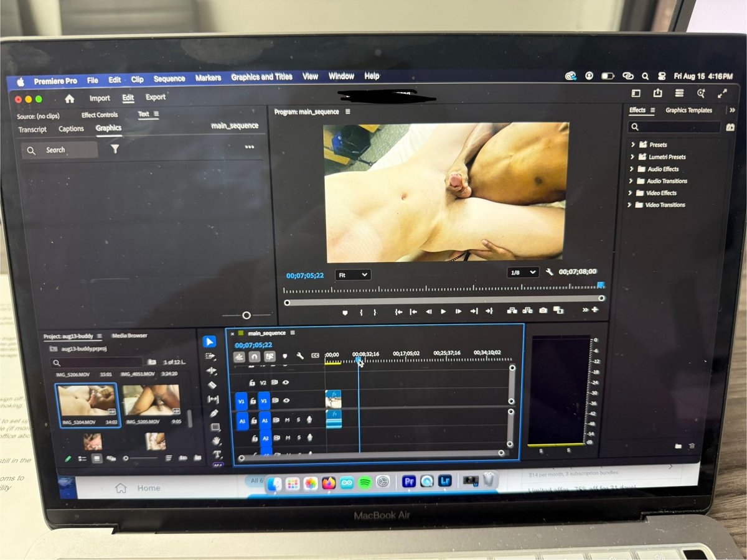
Task: Solo the A2 audio track
Action: 299,438
